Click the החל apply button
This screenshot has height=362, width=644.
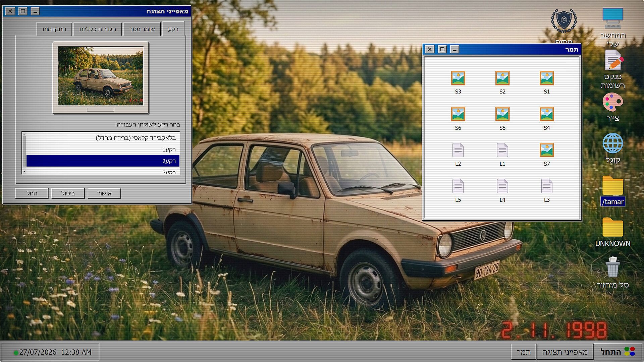pos(32,193)
